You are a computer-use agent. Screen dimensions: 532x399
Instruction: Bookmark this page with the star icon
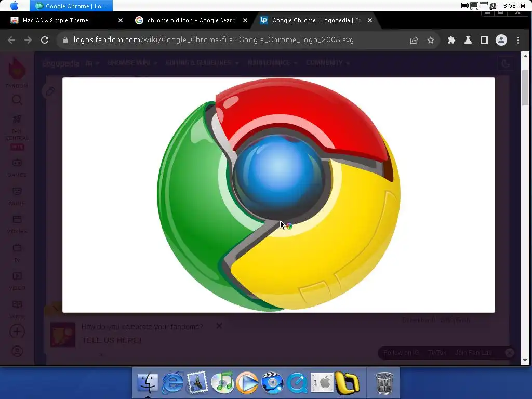(x=431, y=40)
